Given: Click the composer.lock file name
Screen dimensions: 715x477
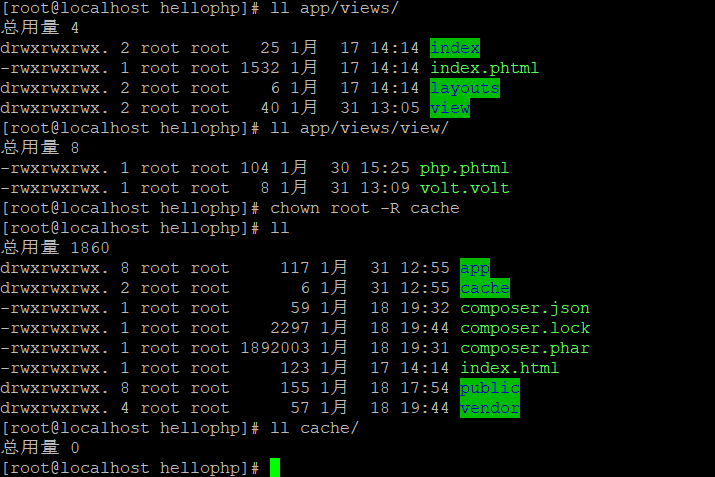Looking at the screenshot, I should click(525, 328).
